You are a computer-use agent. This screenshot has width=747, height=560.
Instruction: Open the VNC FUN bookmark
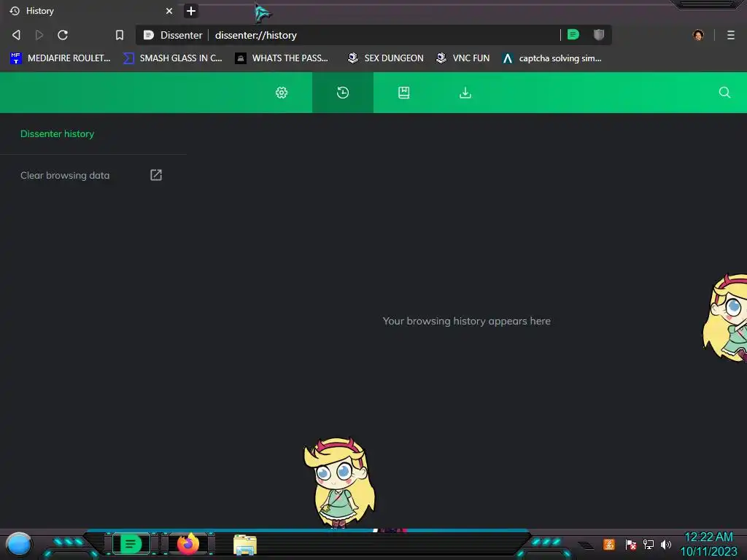[x=463, y=58]
